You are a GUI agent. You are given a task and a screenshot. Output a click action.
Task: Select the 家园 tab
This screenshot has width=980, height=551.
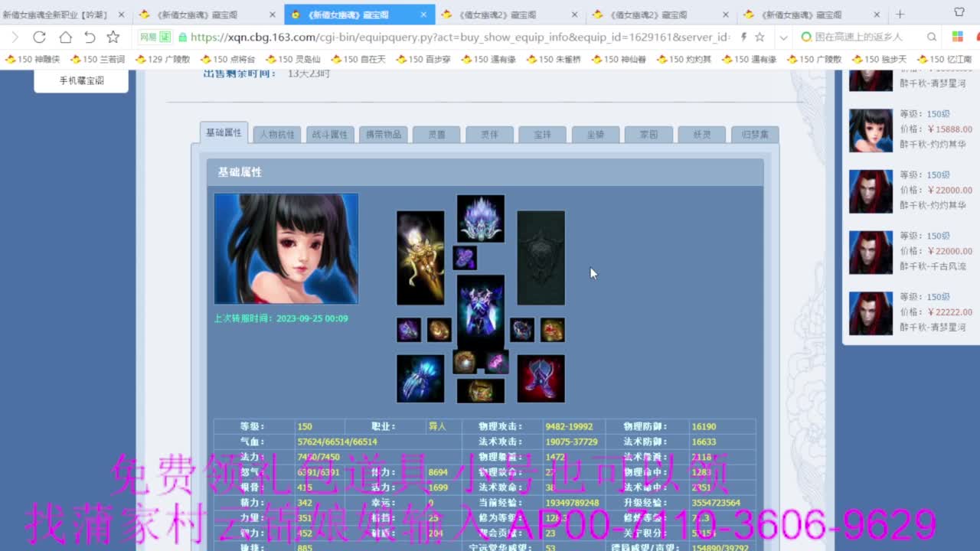[x=648, y=134]
